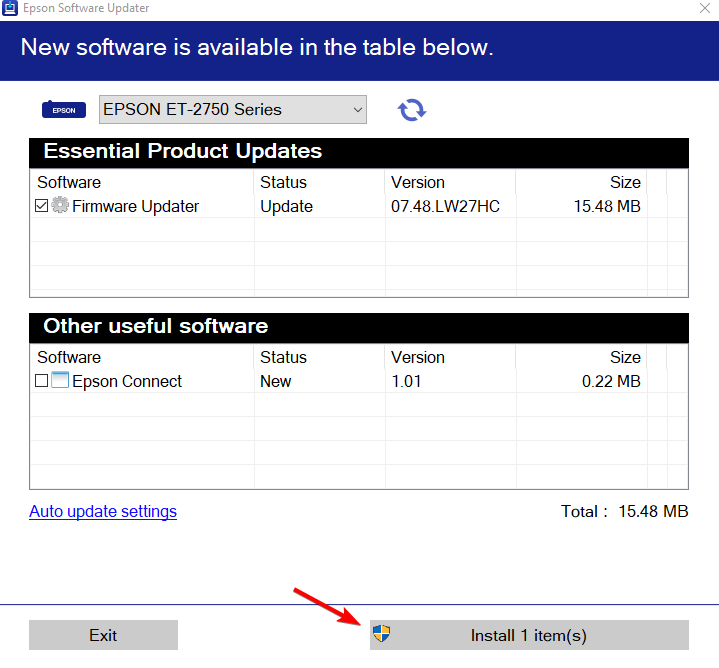Open the Auto update settings link

pos(103,511)
